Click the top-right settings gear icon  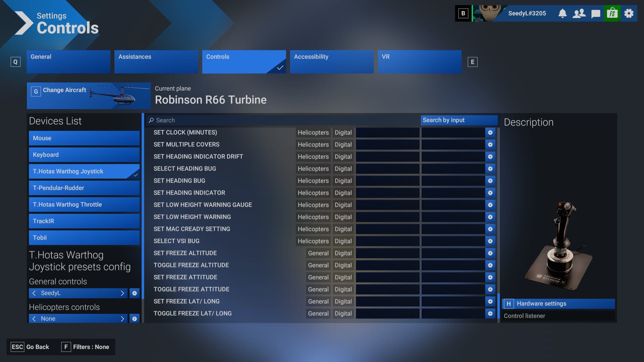[x=629, y=13]
